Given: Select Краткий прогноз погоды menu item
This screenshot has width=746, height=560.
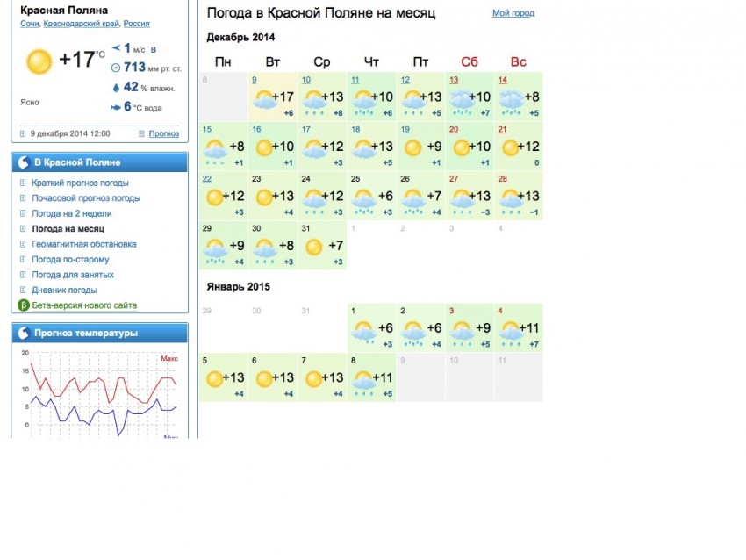Looking at the screenshot, I should [x=80, y=183].
